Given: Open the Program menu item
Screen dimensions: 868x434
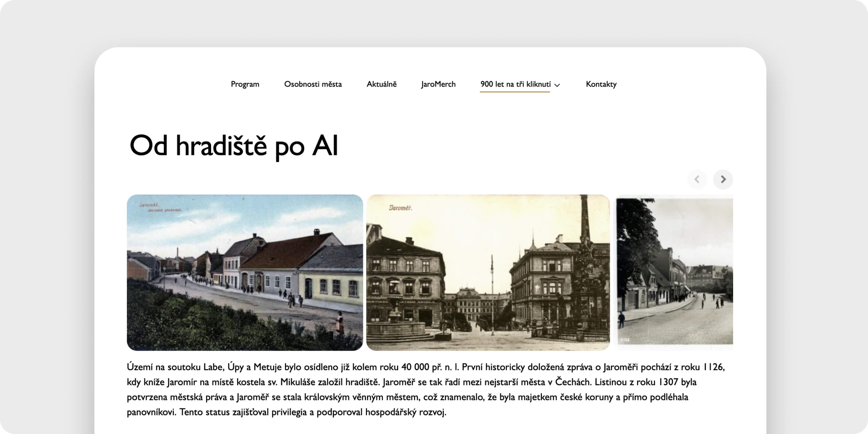Looking at the screenshot, I should pyautogui.click(x=245, y=84).
